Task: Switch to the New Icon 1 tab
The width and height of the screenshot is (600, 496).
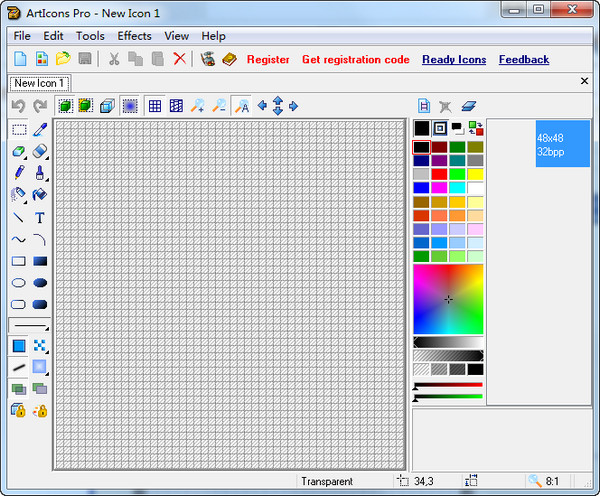Action: pyautogui.click(x=40, y=83)
